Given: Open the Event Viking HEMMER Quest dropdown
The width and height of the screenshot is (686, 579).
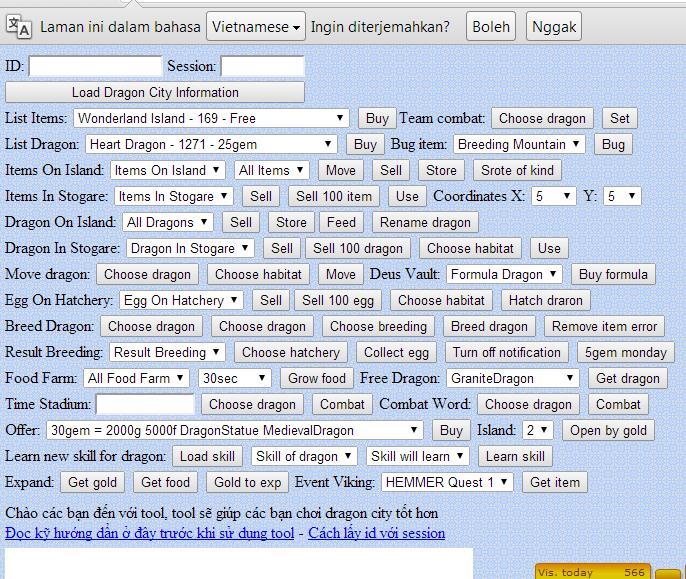Looking at the screenshot, I should pyautogui.click(x=447, y=482).
